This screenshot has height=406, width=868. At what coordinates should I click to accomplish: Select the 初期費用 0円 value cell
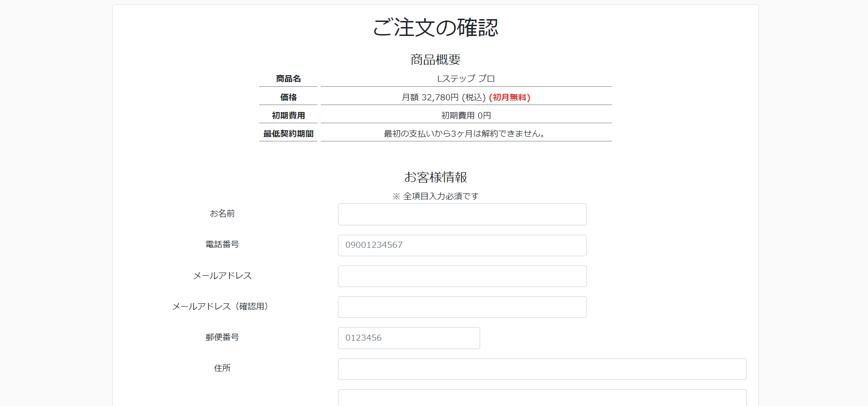click(x=466, y=115)
